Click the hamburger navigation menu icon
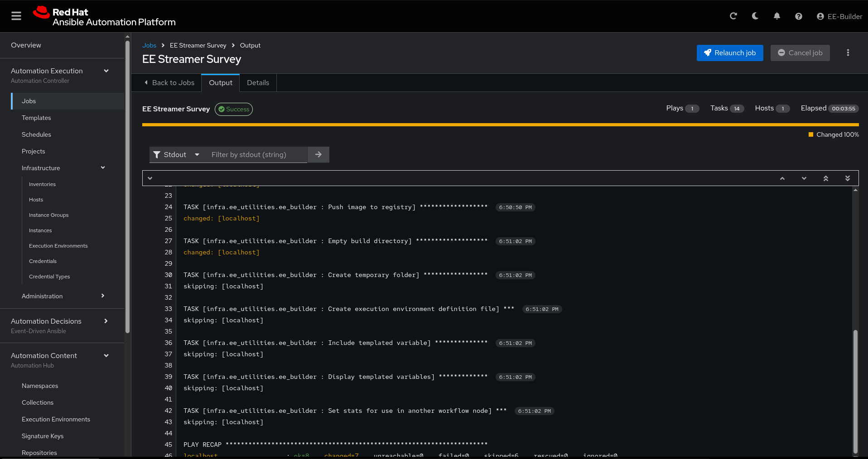Image resolution: width=868 pixels, height=459 pixels. (x=16, y=16)
